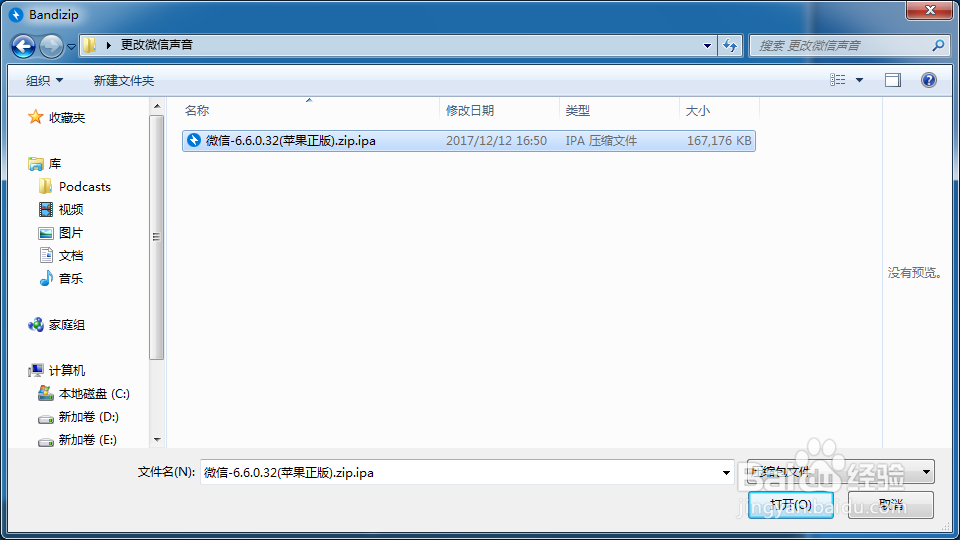Click the navigation pane scrollbar thumb
This screenshot has height=540, width=960.
(x=157, y=237)
